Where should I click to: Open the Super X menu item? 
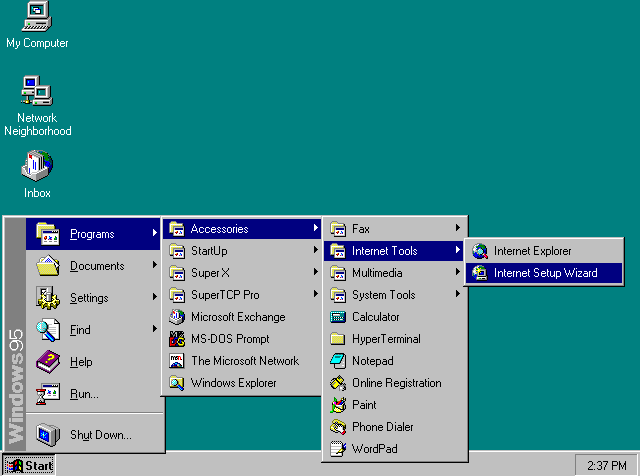[242, 273]
